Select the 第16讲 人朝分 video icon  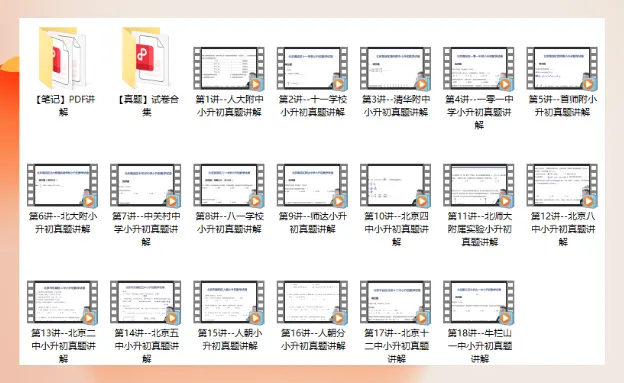[x=312, y=302]
